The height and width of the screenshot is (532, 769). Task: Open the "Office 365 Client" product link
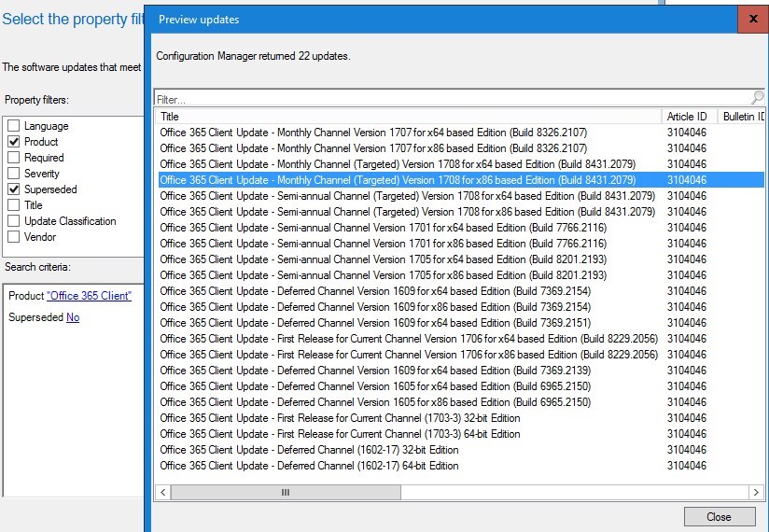pyautogui.click(x=89, y=296)
